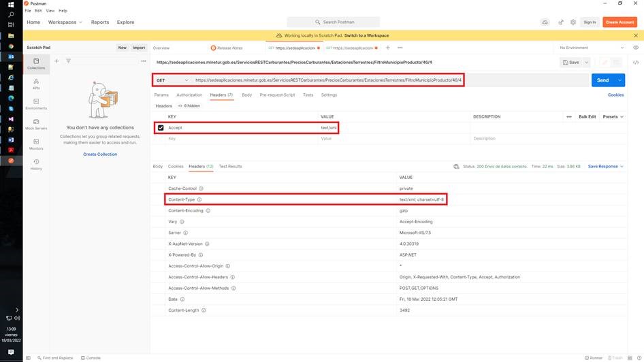
Task: Toggle the sidebar icon in status bar
Action: click(28, 358)
